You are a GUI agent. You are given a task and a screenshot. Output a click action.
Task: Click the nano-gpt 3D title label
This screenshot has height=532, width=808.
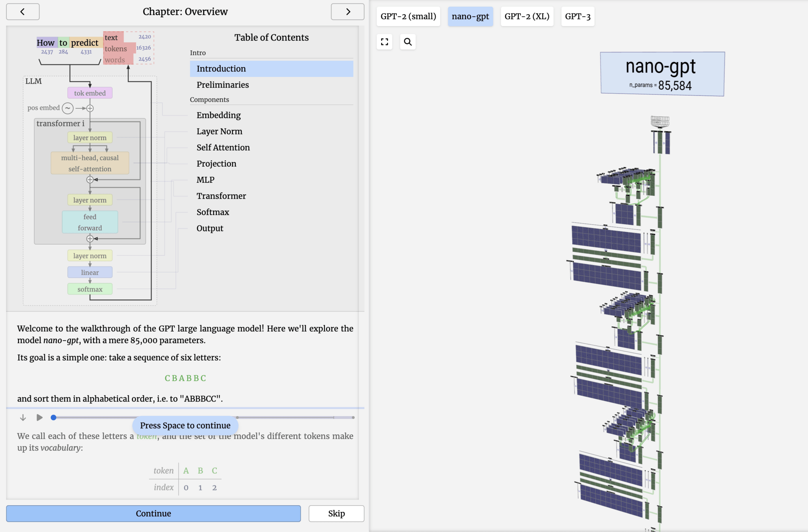click(662, 74)
